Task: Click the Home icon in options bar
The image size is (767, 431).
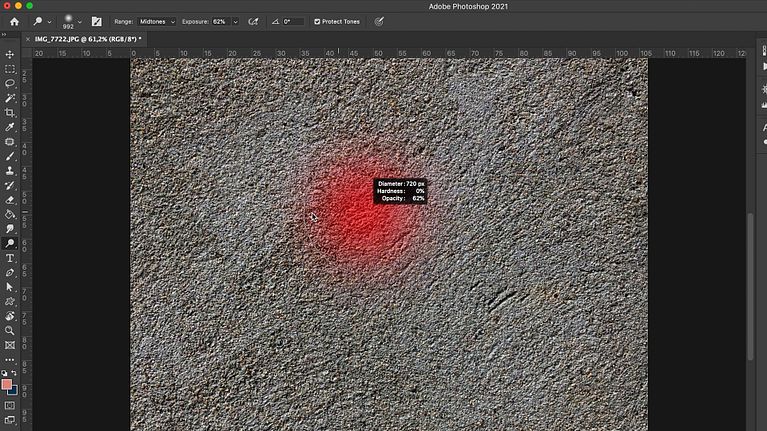Action: point(14,21)
